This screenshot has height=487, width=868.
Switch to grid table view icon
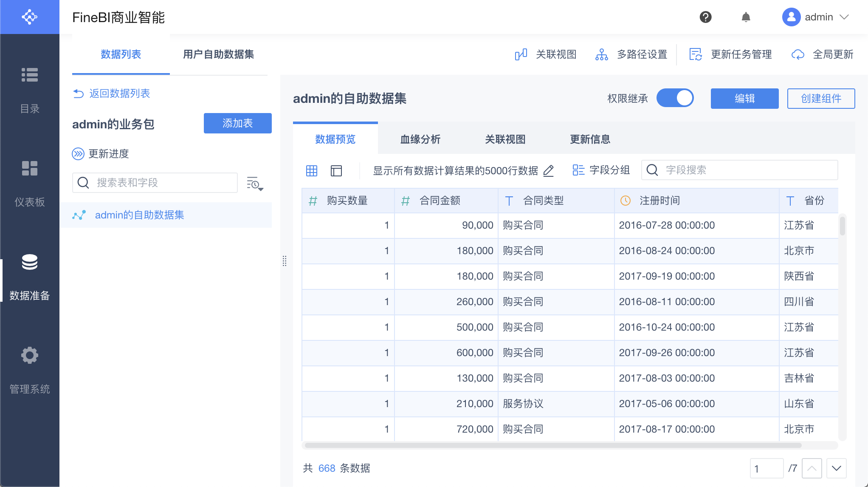312,171
